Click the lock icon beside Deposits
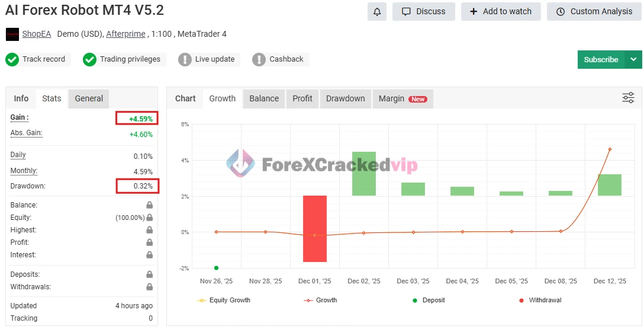The width and height of the screenshot is (644, 329). (x=150, y=274)
